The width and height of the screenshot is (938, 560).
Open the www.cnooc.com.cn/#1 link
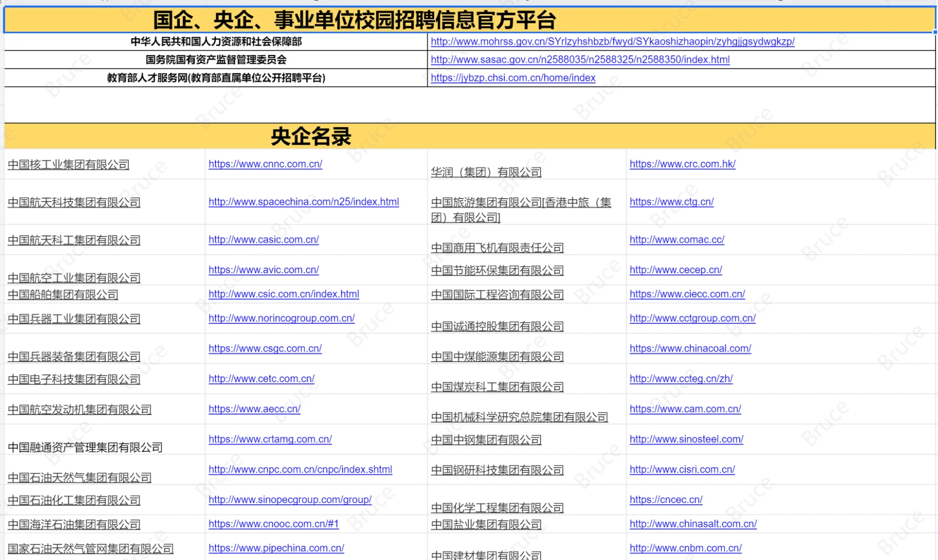tap(274, 524)
